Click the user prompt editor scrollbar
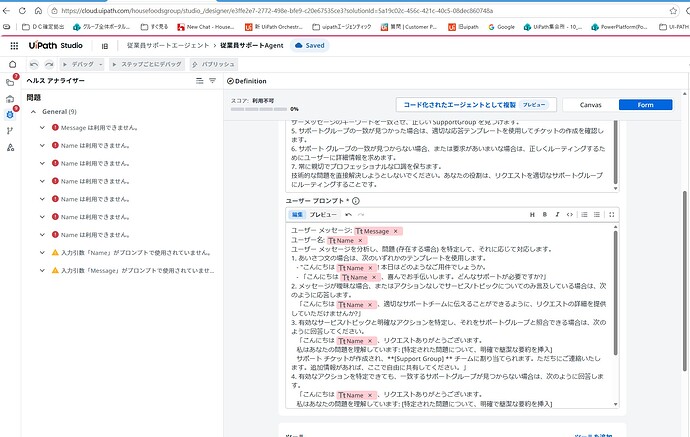 point(615,293)
